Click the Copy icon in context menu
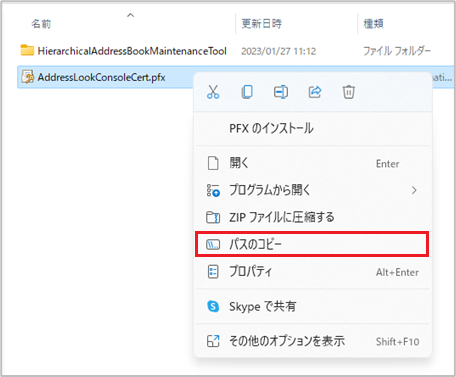This screenshot has width=456, height=377. click(247, 92)
